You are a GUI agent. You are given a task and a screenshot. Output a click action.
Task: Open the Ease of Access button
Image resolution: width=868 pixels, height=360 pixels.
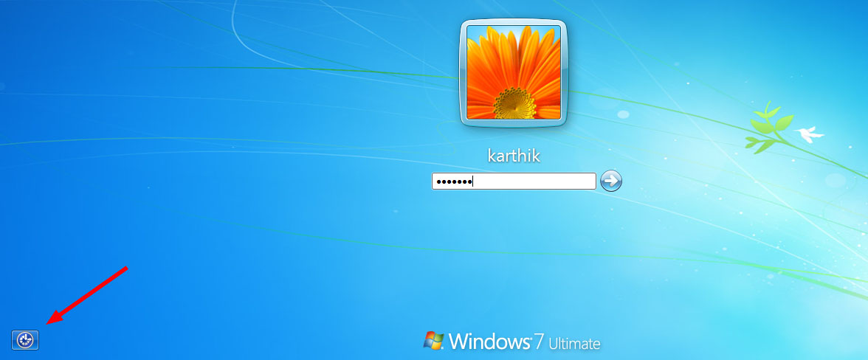pos(25,339)
